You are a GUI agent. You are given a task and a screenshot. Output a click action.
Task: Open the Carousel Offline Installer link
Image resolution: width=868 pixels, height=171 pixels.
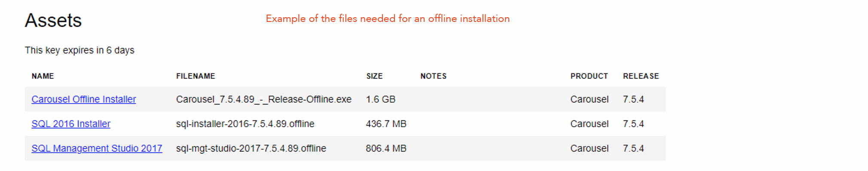pyautogui.click(x=84, y=99)
